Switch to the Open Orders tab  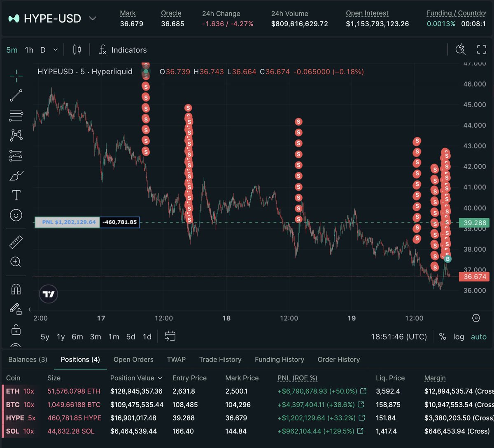[133, 359]
